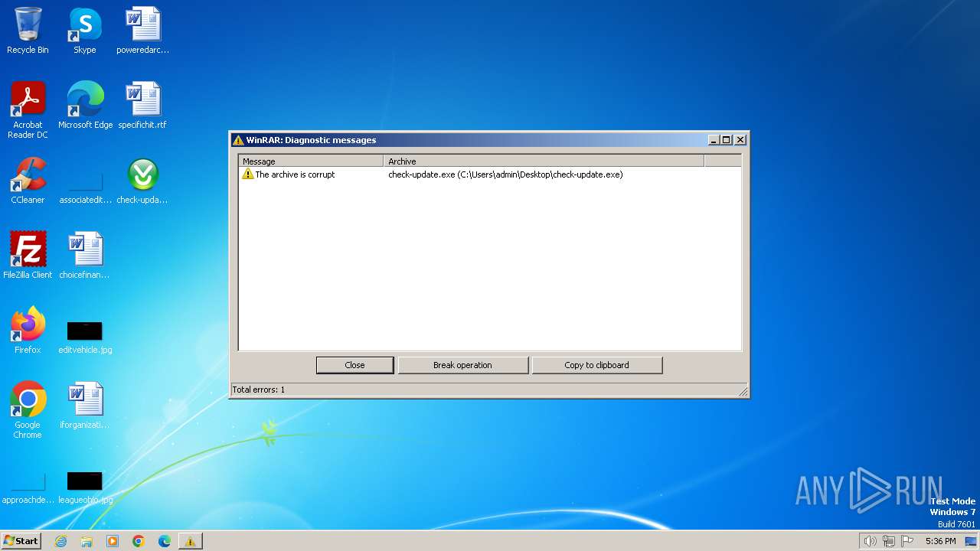Image resolution: width=980 pixels, height=551 pixels.
Task: Launch FileZilla Client shortcut
Action: (x=28, y=255)
